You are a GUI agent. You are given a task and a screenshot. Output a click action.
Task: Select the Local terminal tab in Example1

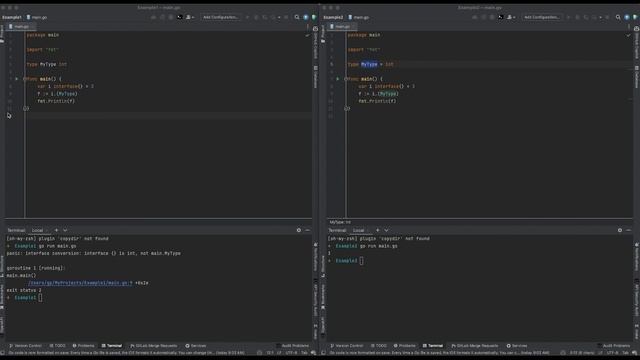point(40,230)
